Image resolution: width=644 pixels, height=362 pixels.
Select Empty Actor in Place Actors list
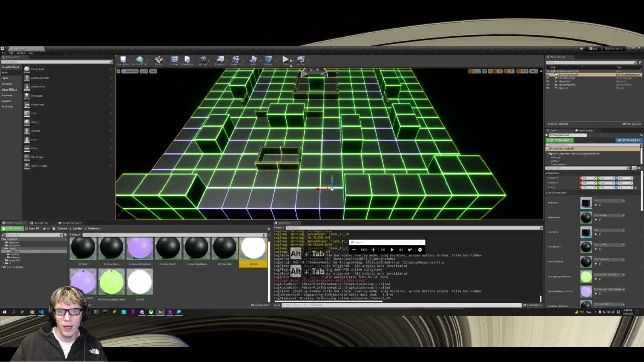(x=67, y=69)
